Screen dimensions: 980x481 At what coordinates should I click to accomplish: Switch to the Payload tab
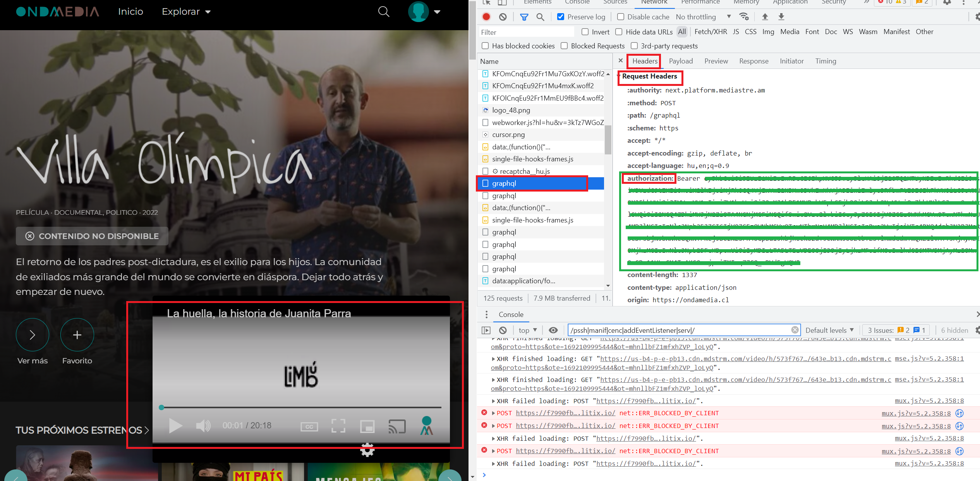680,61
